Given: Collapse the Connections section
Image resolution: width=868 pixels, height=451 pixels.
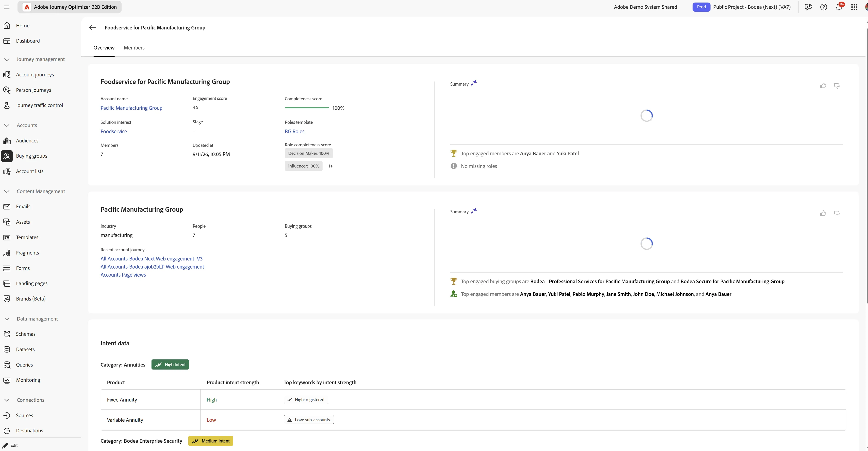Looking at the screenshot, I should (x=7, y=400).
